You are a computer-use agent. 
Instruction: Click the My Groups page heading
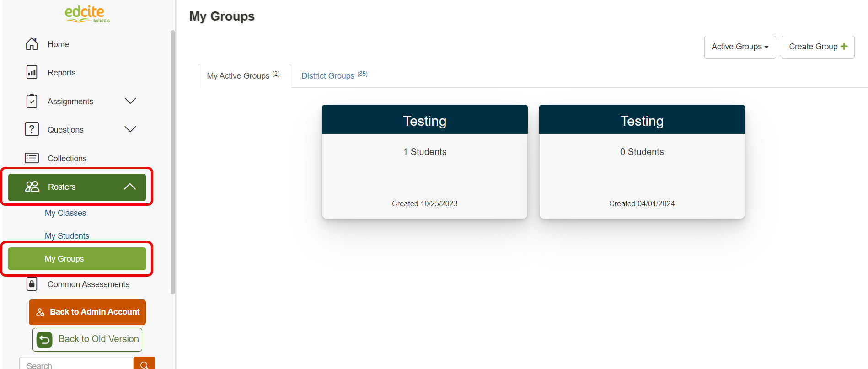coord(222,16)
